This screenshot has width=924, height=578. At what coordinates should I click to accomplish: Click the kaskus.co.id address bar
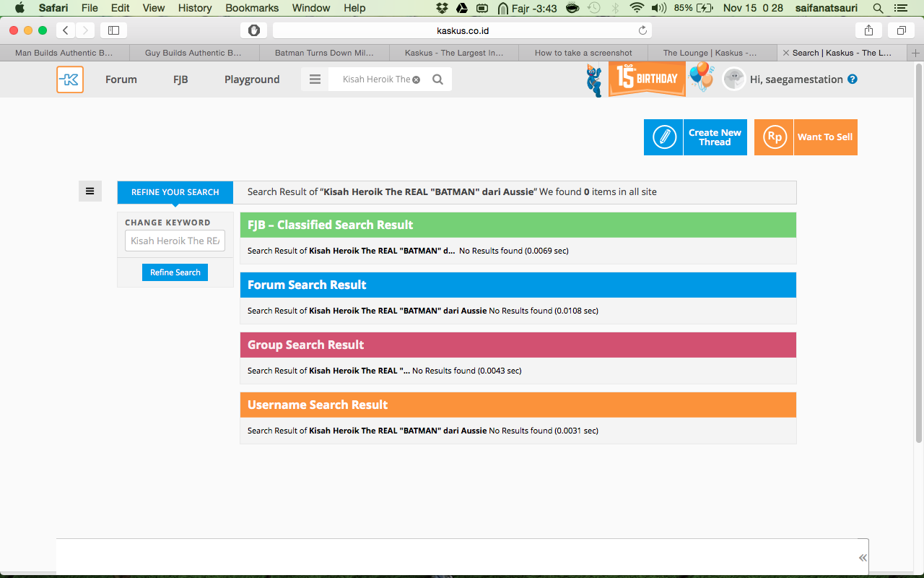click(x=462, y=30)
